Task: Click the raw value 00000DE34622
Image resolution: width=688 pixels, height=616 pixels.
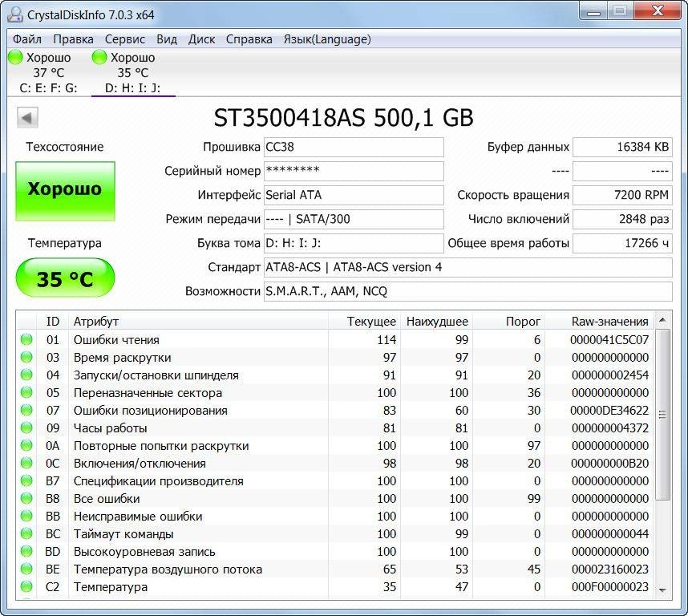Action: click(609, 410)
